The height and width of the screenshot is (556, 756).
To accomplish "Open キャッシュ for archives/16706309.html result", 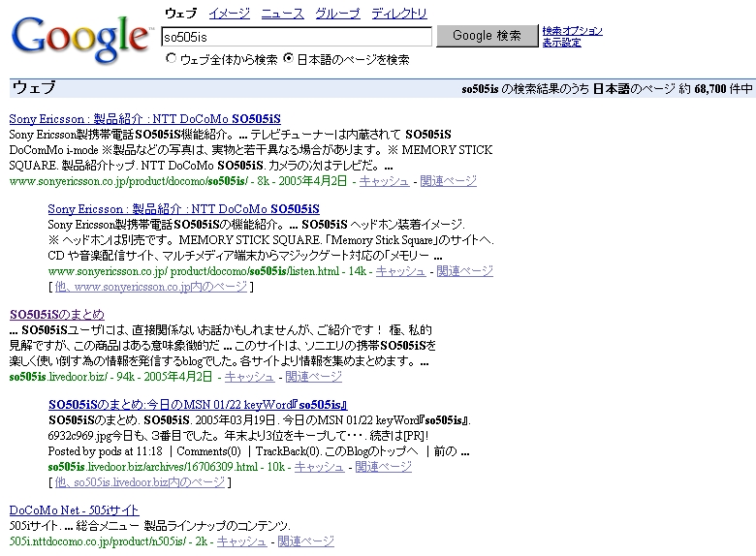I will [x=319, y=467].
